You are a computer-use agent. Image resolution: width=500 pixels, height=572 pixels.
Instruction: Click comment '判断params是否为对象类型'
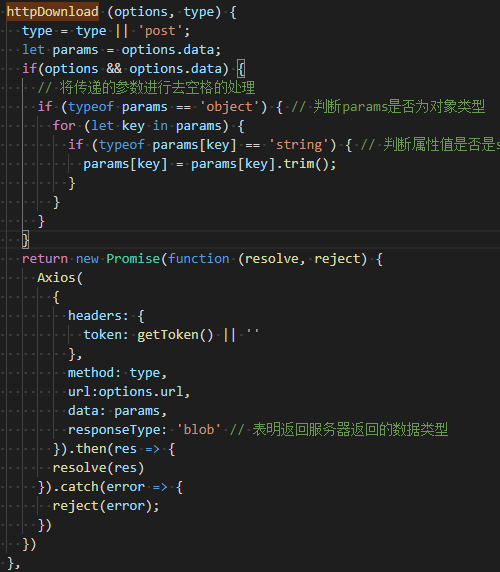399,107
